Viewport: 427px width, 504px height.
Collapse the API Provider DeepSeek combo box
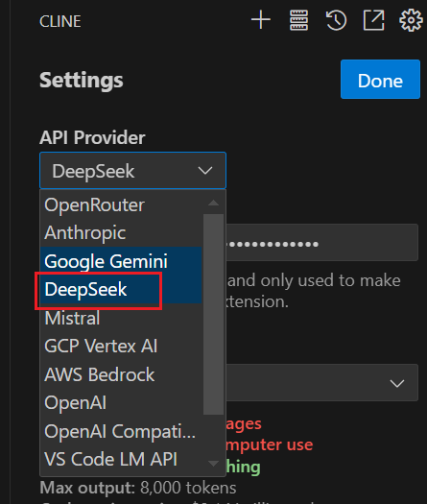pyautogui.click(x=132, y=170)
